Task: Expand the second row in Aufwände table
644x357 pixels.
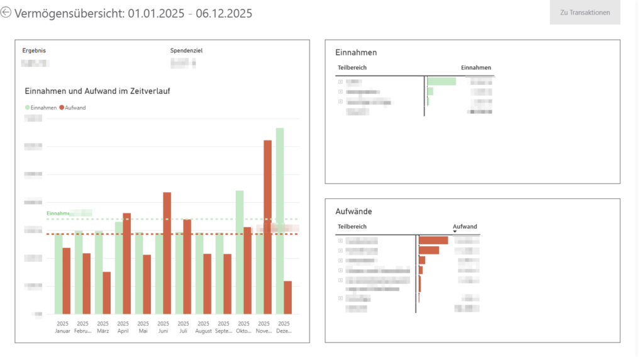Action: (340, 251)
